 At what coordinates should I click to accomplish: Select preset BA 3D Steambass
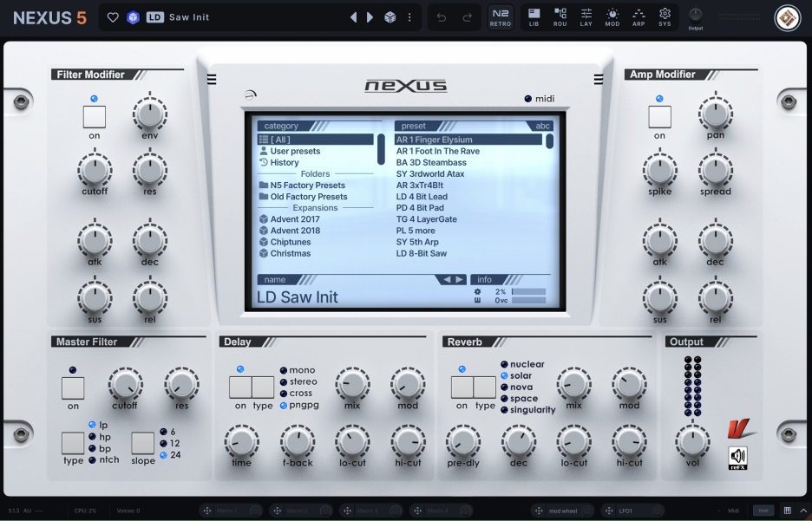coord(468,162)
